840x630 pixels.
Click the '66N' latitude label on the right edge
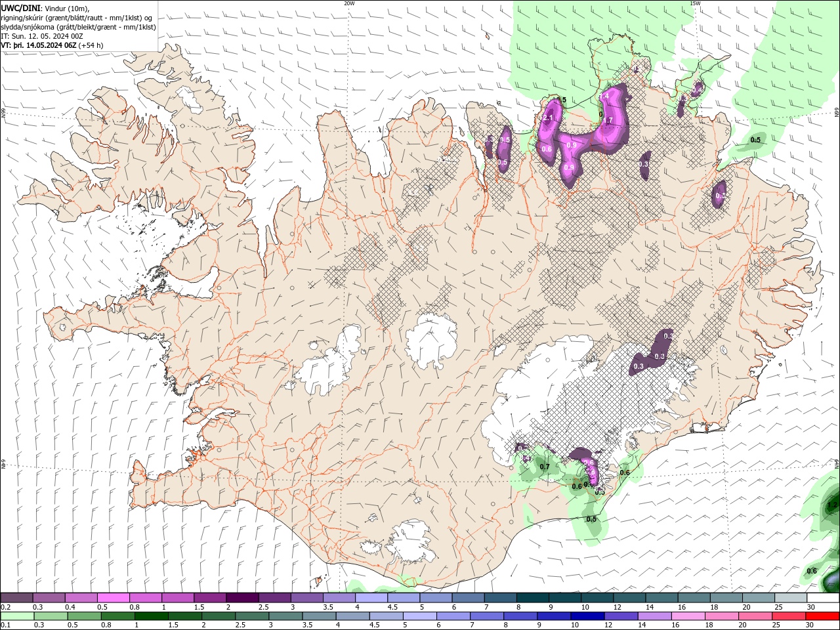[x=837, y=114]
